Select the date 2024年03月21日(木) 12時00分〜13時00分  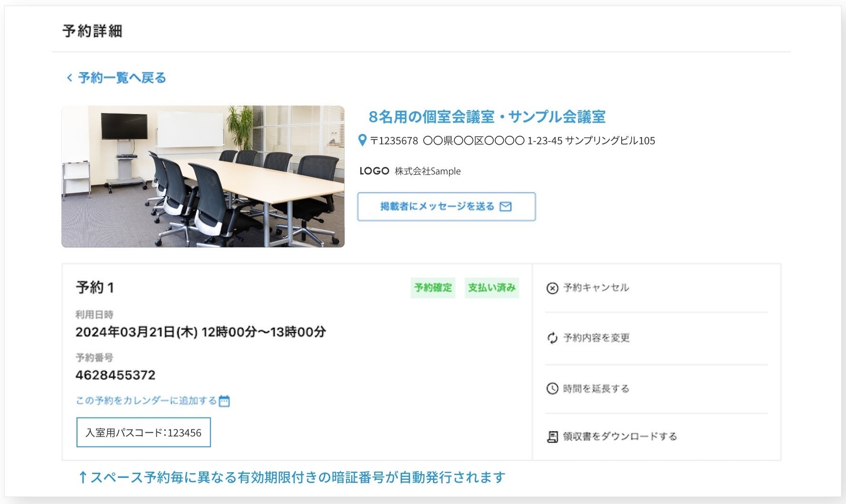click(x=201, y=332)
